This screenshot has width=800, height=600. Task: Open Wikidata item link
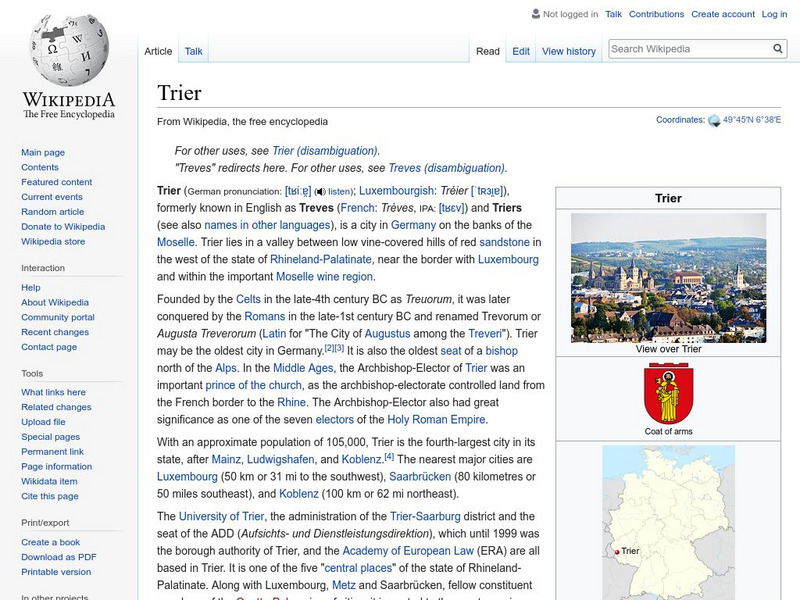tap(49, 481)
